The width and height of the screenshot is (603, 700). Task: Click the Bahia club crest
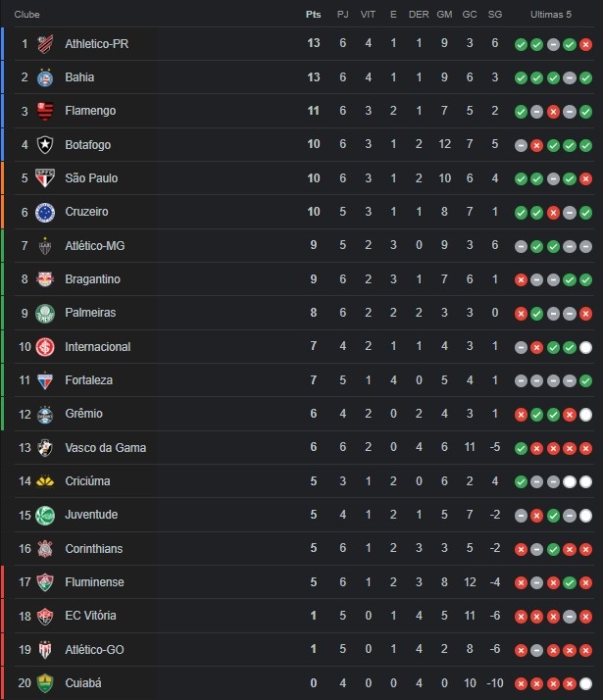coord(45,77)
